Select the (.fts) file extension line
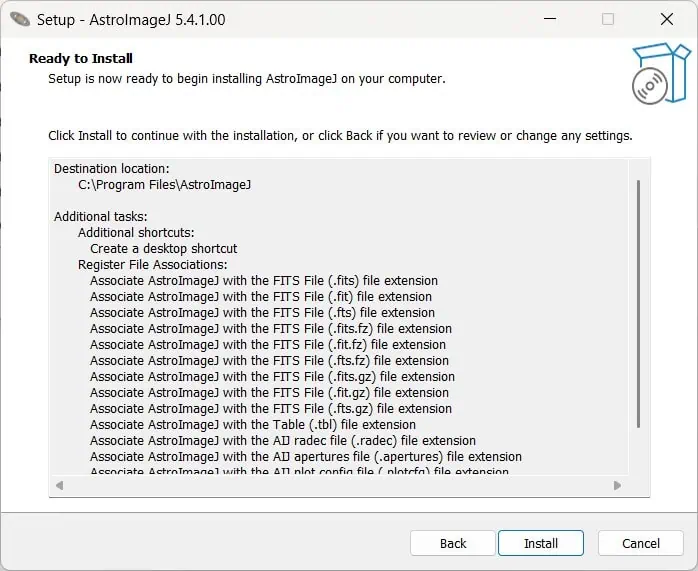 tap(262, 313)
